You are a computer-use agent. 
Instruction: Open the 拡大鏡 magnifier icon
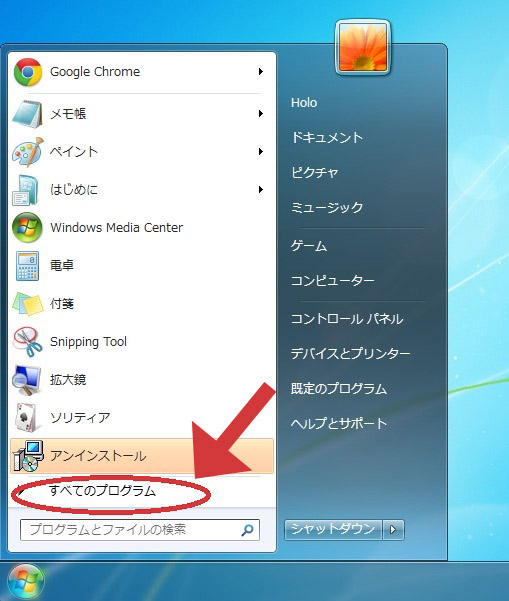point(26,379)
